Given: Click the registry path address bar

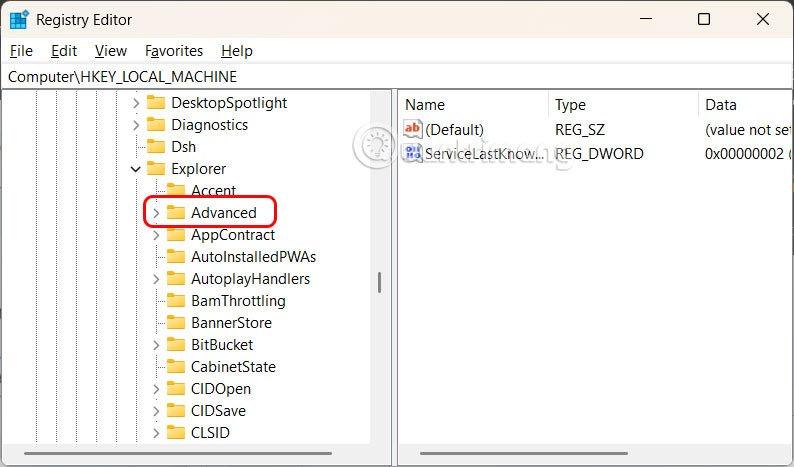Looking at the screenshot, I should pyautogui.click(x=400, y=76).
